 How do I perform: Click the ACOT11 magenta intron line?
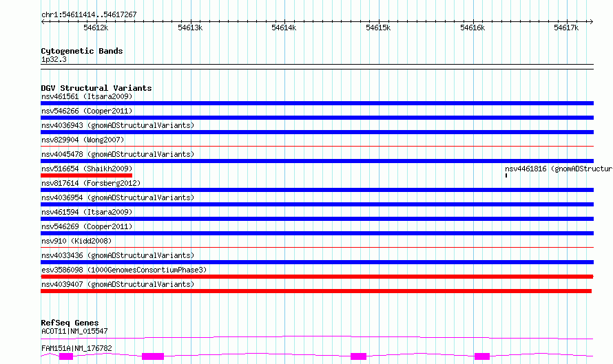[317, 337]
